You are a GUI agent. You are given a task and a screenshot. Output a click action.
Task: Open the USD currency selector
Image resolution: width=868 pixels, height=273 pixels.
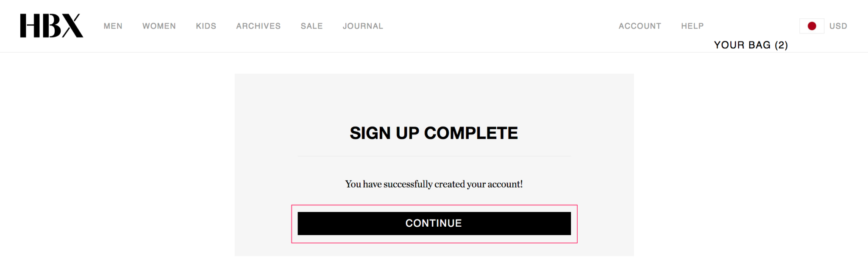click(838, 26)
